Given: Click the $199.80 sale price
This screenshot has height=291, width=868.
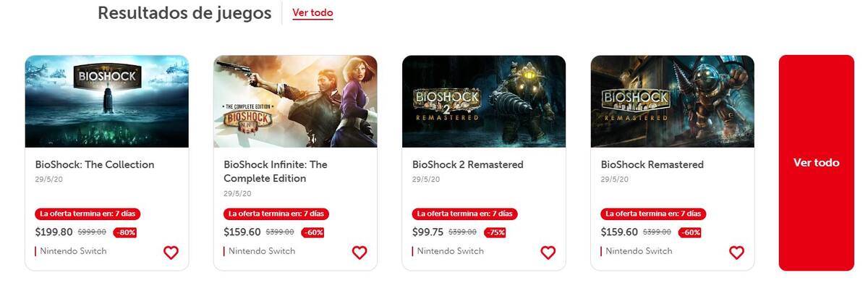Looking at the screenshot, I should tap(54, 232).
